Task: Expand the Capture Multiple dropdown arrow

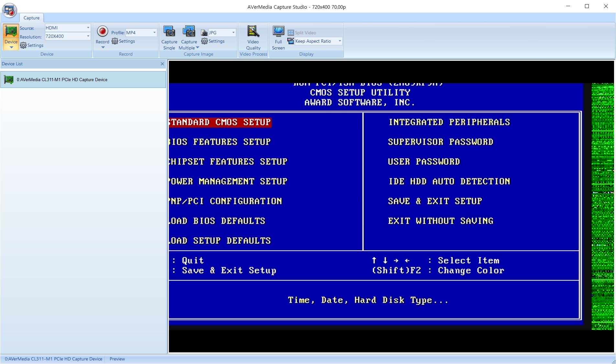Action: (x=197, y=48)
